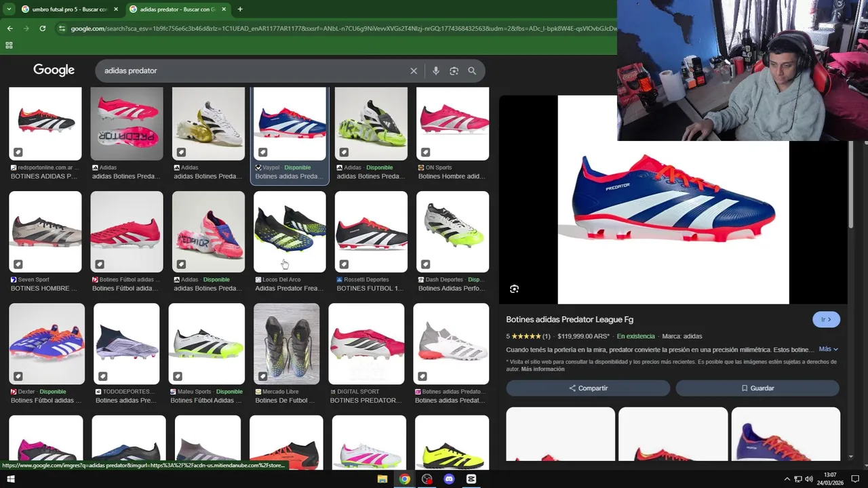This screenshot has width=868, height=488.
Task: Open site information icon in address bar
Action: (x=62, y=28)
